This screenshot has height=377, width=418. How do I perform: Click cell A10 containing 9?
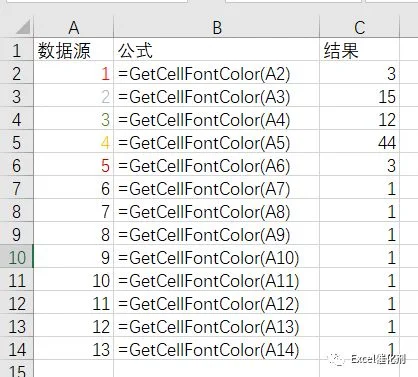coord(74,256)
